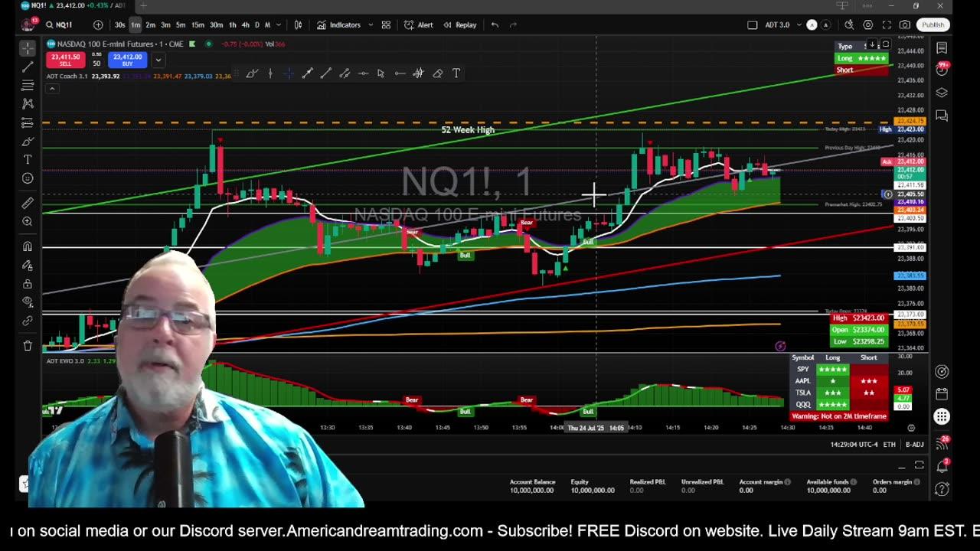
Task: Open quick search icon in top bar
Action: 849,24
